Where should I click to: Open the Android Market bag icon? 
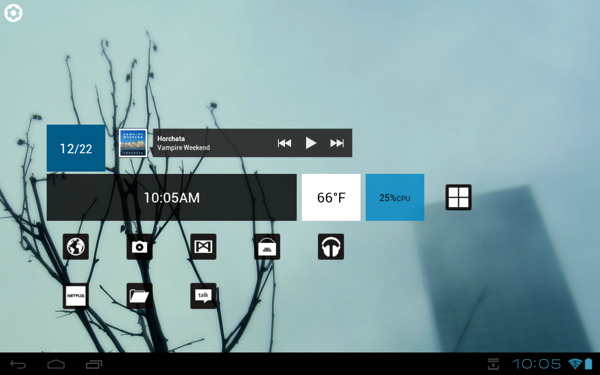coord(267,247)
